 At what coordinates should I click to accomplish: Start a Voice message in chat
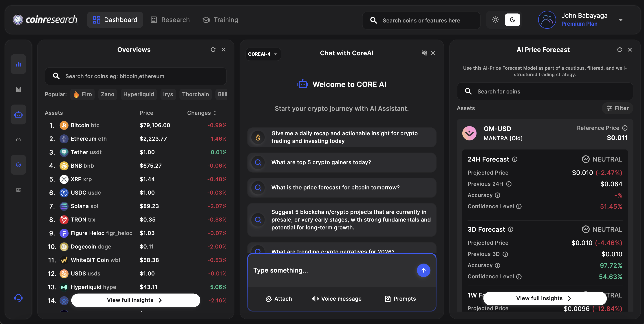[x=337, y=299]
